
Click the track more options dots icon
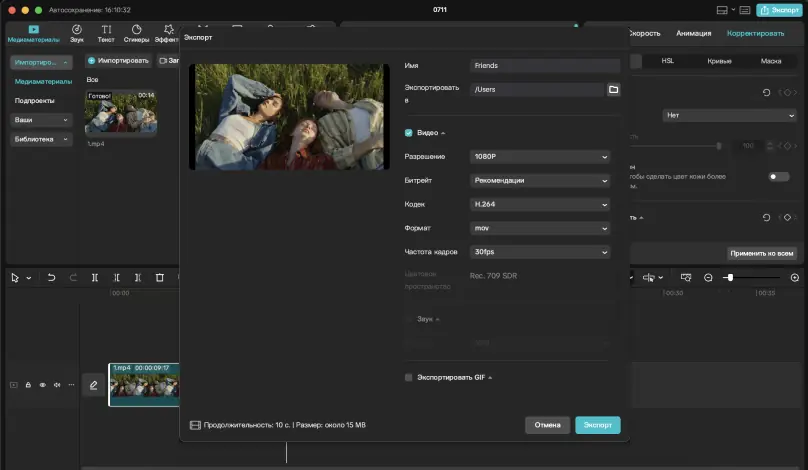coord(71,385)
